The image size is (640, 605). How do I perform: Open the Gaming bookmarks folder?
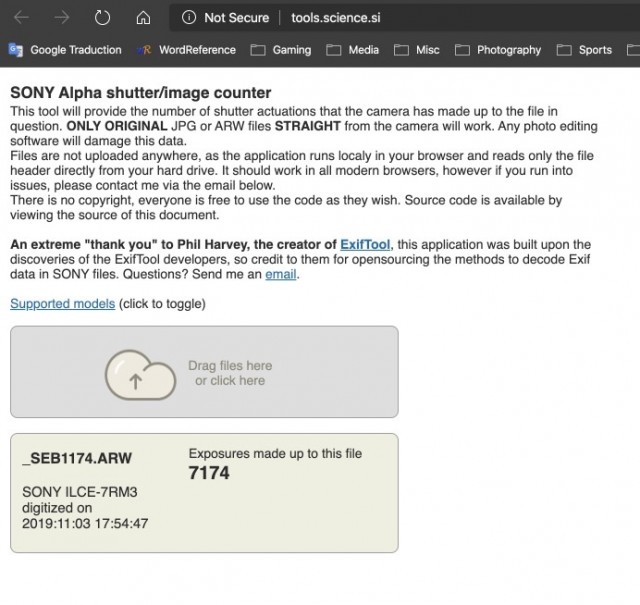(281, 50)
